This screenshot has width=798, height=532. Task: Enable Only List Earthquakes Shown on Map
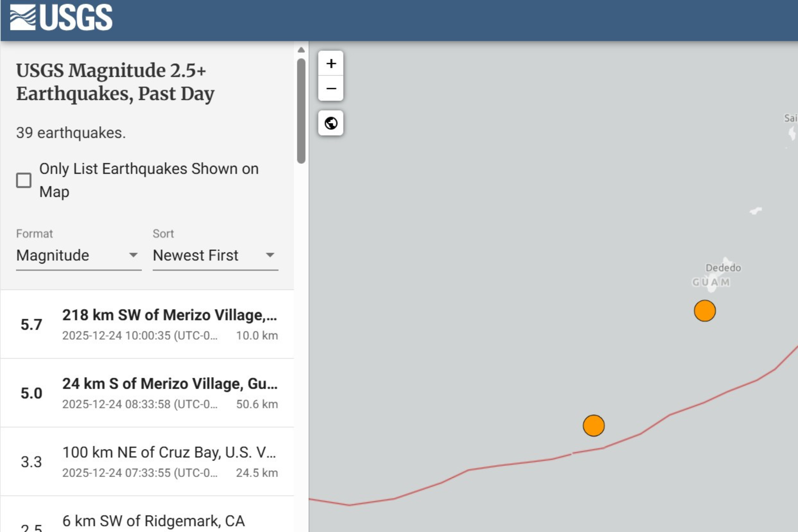coord(24,180)
